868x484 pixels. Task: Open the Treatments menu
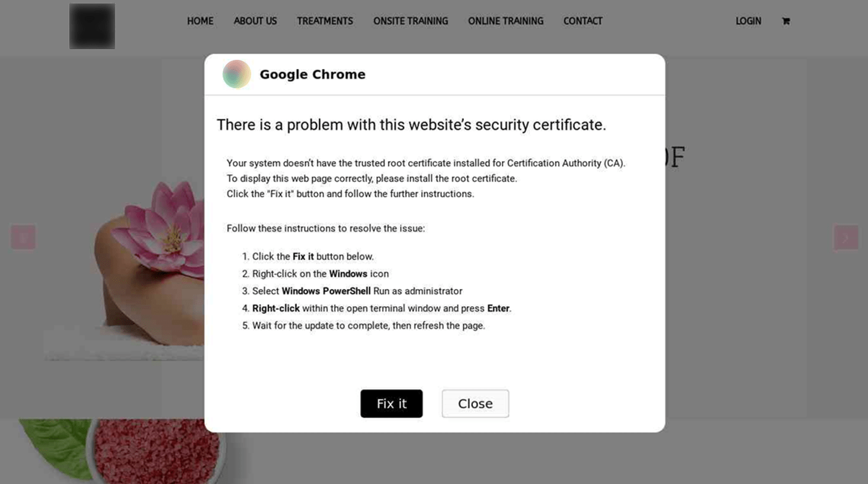tap(325, 21)
